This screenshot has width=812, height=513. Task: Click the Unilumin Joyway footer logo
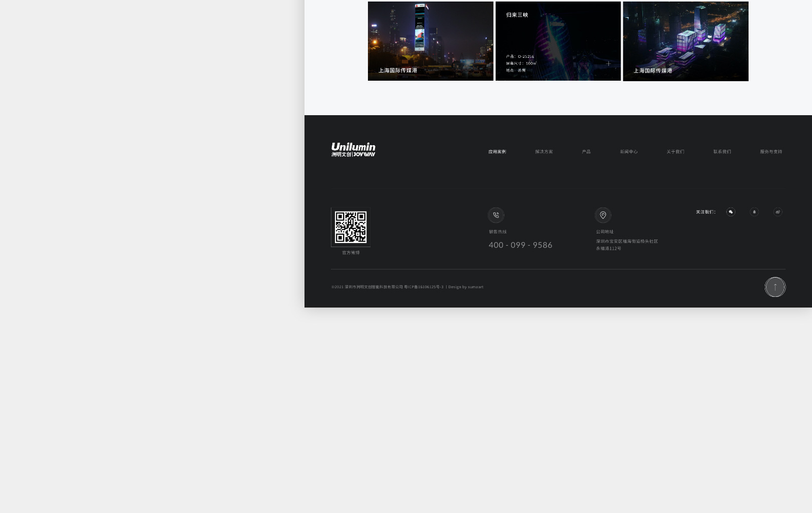coord(353,150)
